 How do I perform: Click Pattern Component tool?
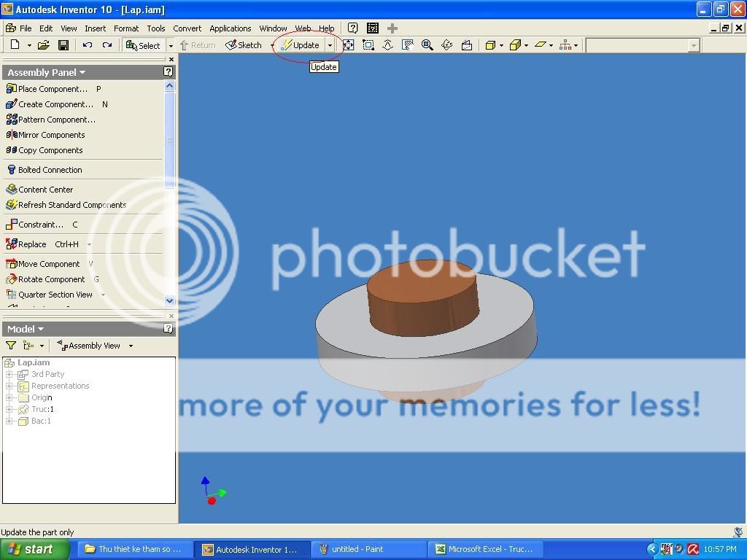50,120
